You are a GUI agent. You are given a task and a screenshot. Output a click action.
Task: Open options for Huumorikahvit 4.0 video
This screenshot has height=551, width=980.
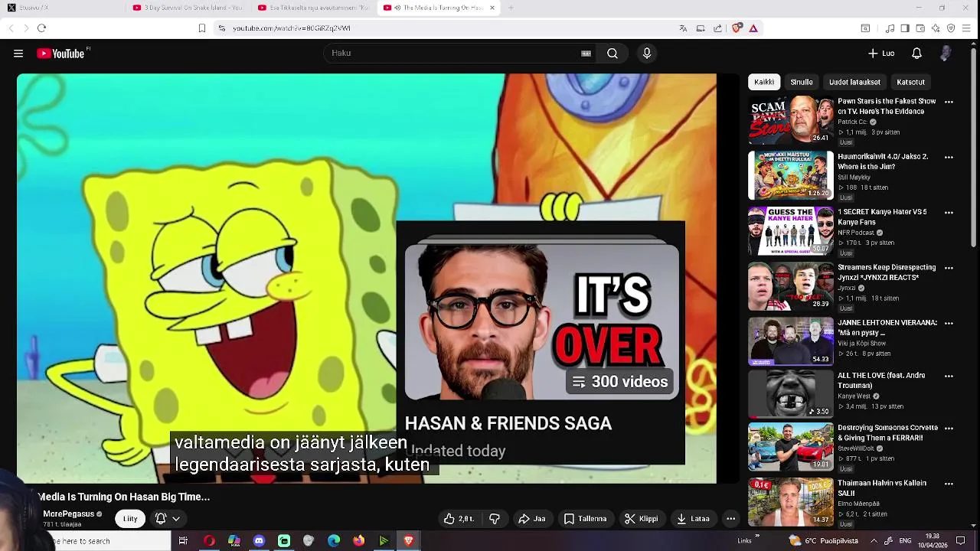949,157
